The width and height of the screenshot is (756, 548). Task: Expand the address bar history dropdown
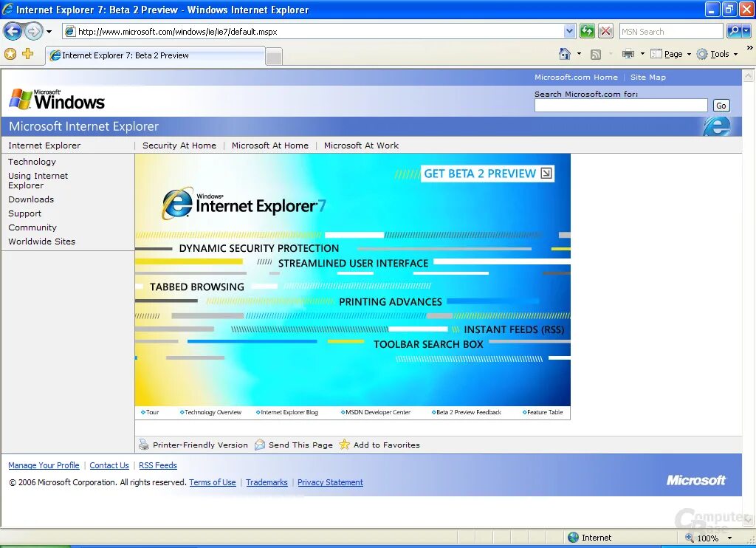click(569, 32)
